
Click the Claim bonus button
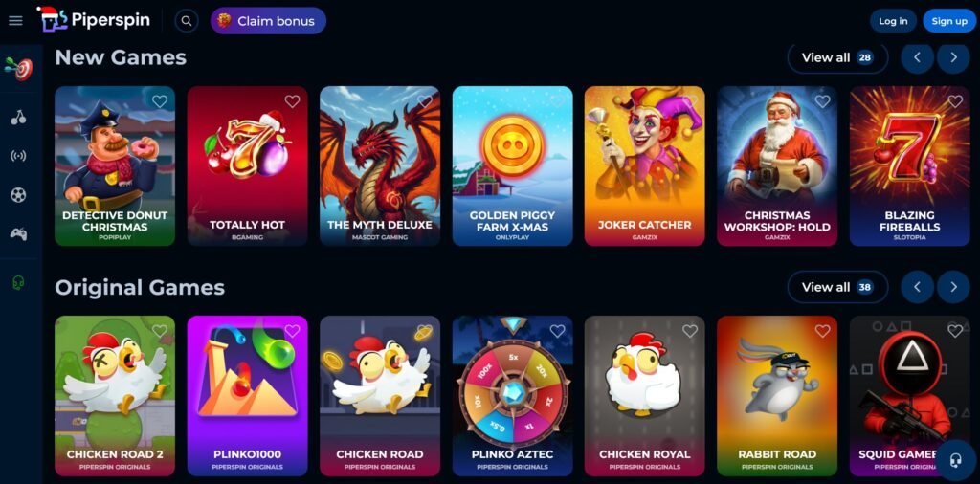pos(268,21)
